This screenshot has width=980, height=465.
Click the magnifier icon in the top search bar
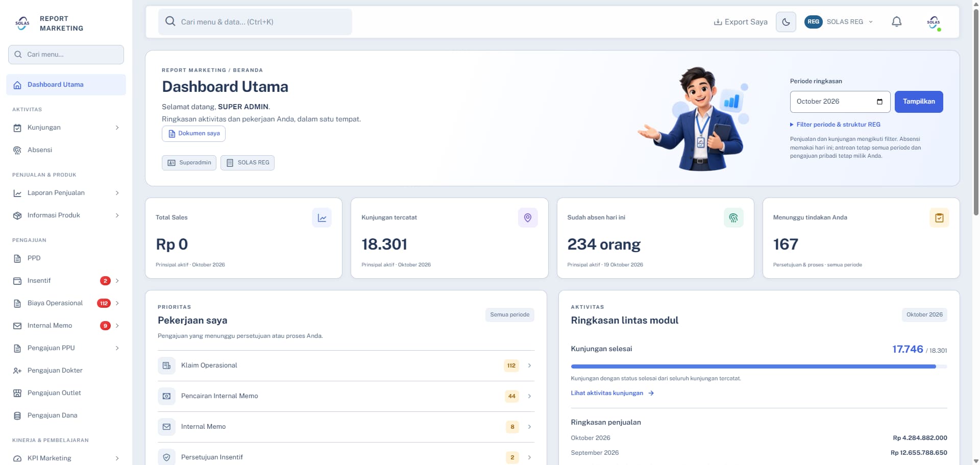(170, 21)
